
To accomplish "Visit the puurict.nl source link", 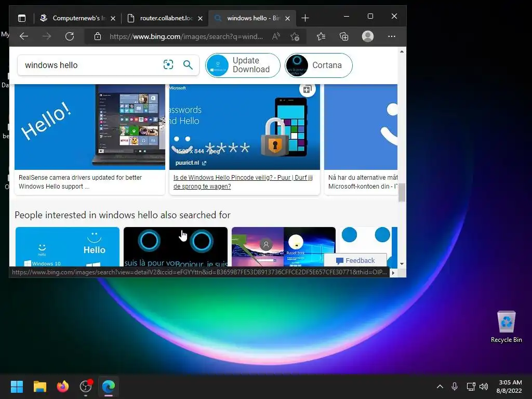I will (x=191, y=163).
